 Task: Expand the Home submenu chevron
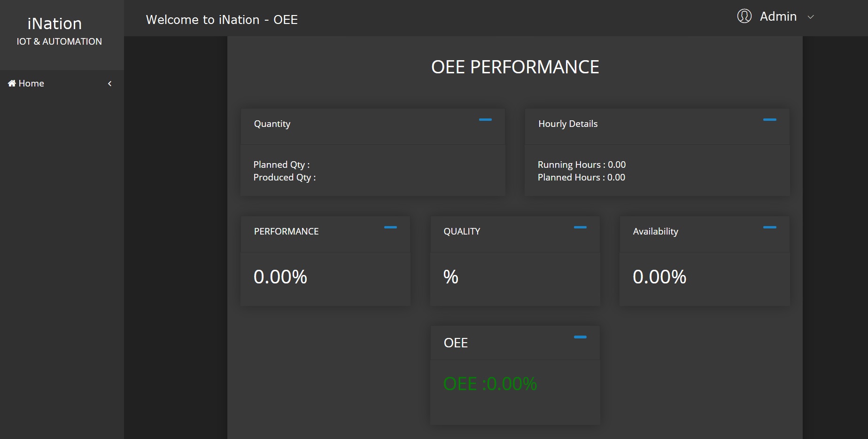(110, 84)
